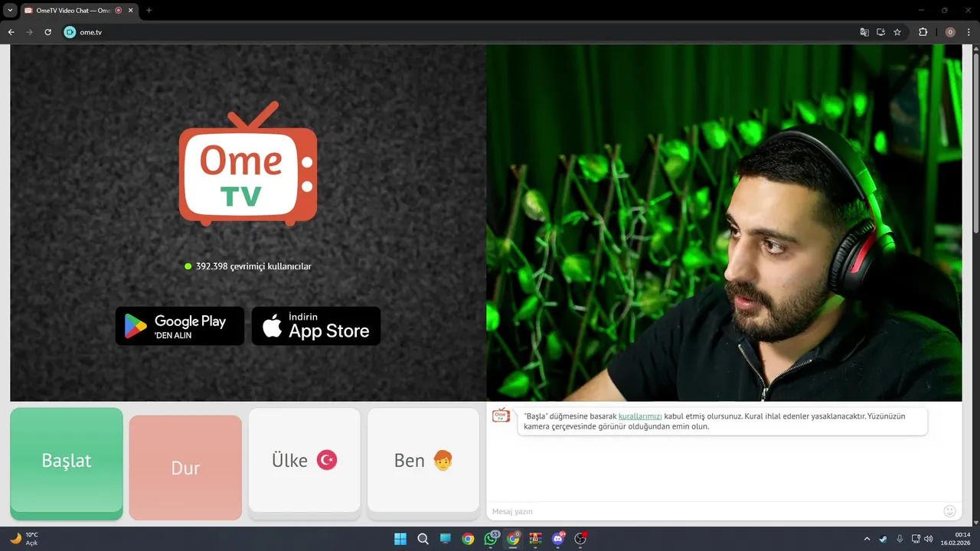Open the emoji smiley picker

(950, 510)
